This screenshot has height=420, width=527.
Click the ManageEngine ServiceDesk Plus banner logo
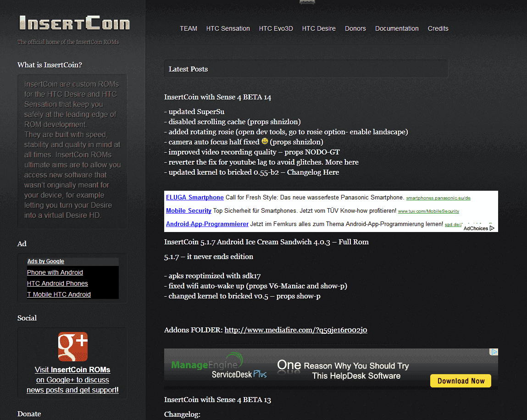pos(219,366)
